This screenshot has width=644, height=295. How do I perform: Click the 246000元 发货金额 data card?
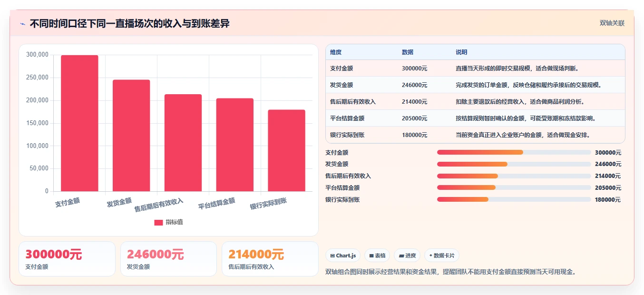[168, 259]
